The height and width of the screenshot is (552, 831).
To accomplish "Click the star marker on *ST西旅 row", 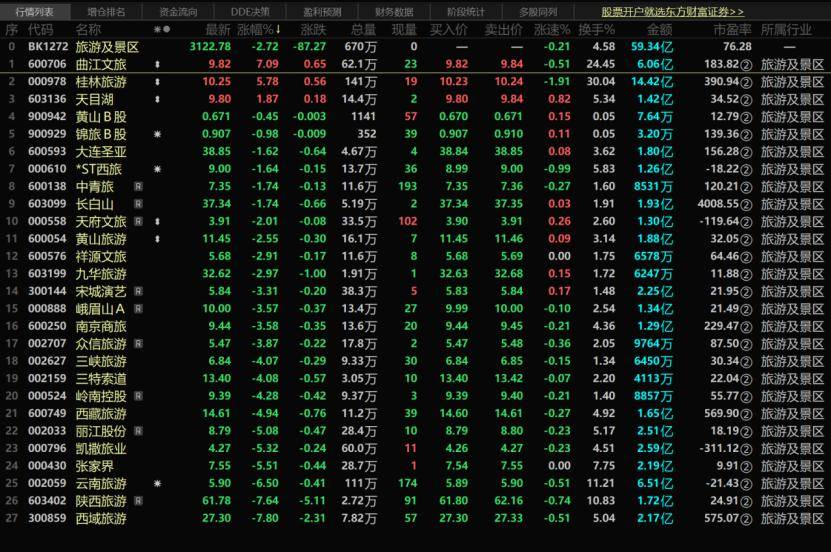I will [x=157, y=169].
